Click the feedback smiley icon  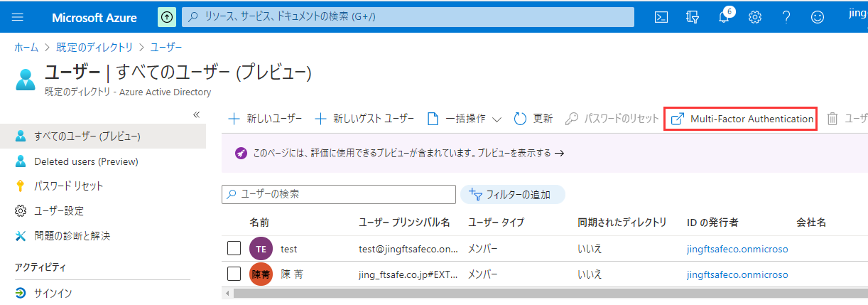point(818,18)
